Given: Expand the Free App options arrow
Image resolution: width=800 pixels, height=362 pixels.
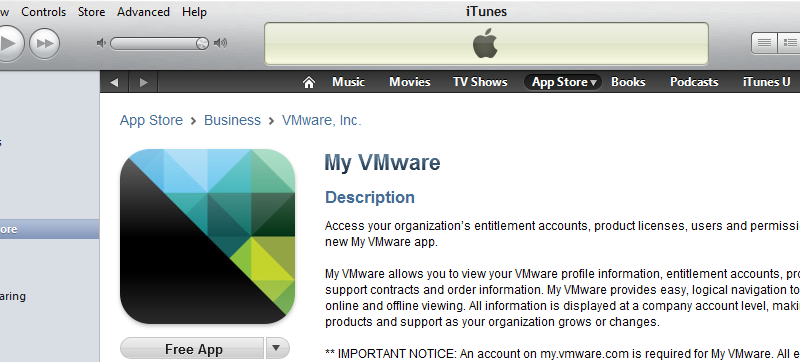Looking at the screenshot, I should pyautogui.click(x=277, y=348).
